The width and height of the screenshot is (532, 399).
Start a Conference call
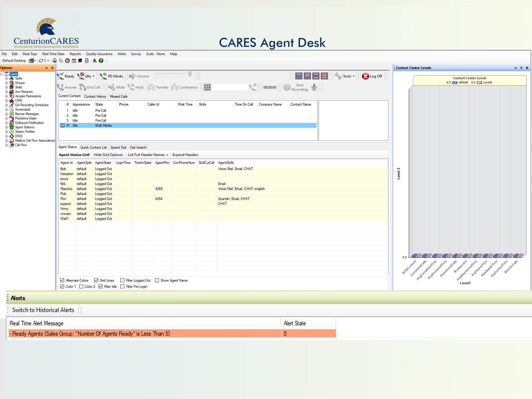[184, 87]
